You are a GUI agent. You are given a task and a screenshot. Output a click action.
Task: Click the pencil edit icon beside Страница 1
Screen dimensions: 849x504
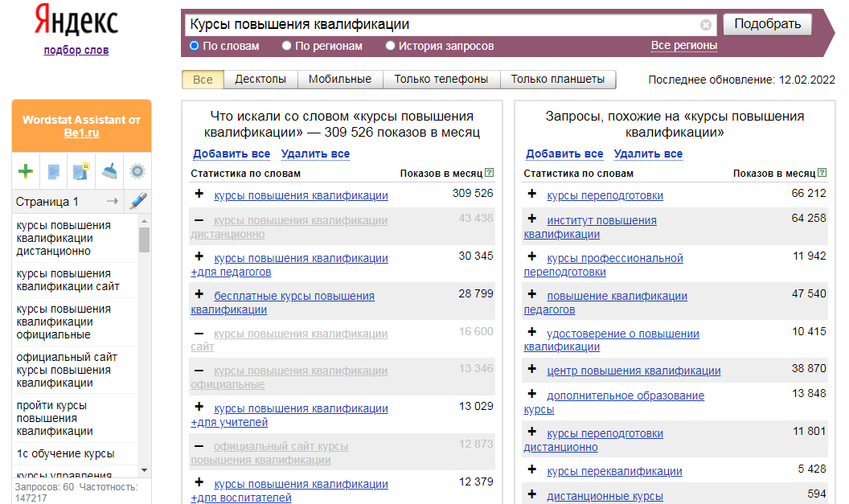coord(138,201)
